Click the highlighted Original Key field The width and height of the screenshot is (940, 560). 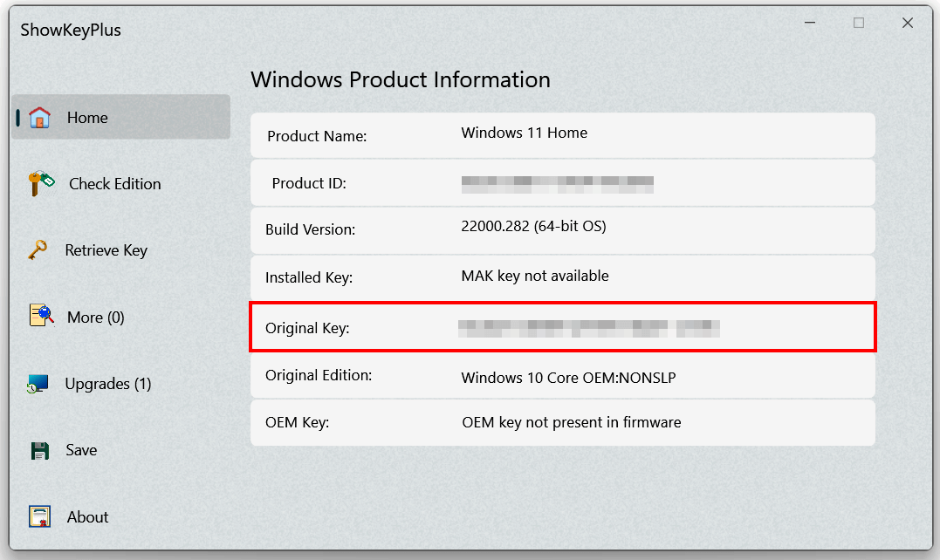[562, 328]
